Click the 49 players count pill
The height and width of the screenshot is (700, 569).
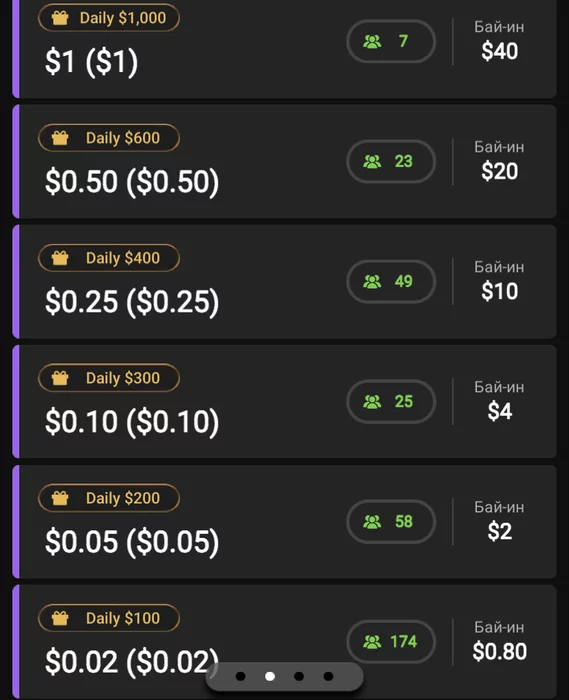[391, 282]
